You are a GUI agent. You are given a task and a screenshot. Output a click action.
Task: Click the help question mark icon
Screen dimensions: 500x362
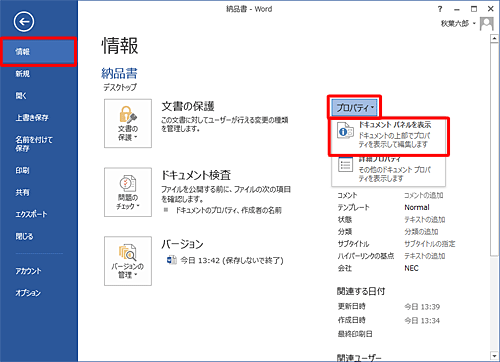(x=440, y=9)
